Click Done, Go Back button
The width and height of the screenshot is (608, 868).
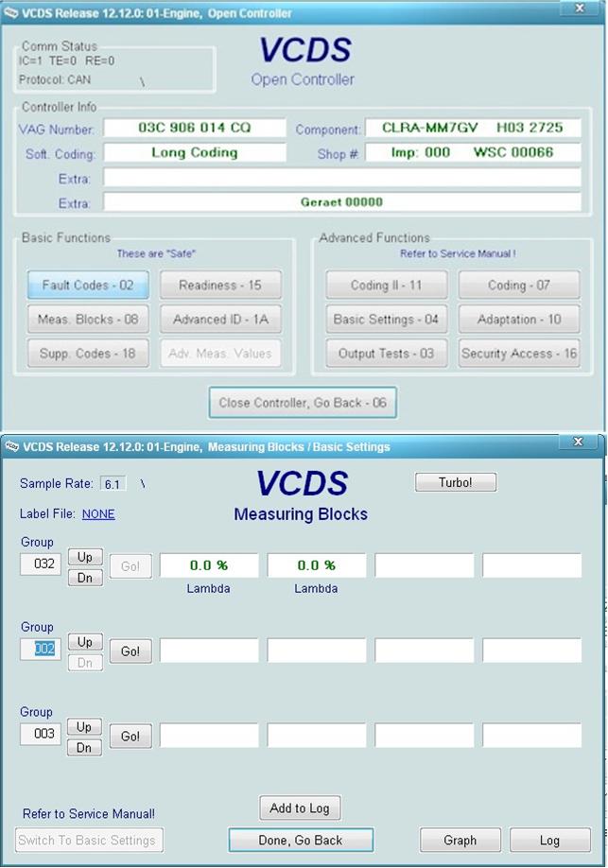click(x=301, y=841)
